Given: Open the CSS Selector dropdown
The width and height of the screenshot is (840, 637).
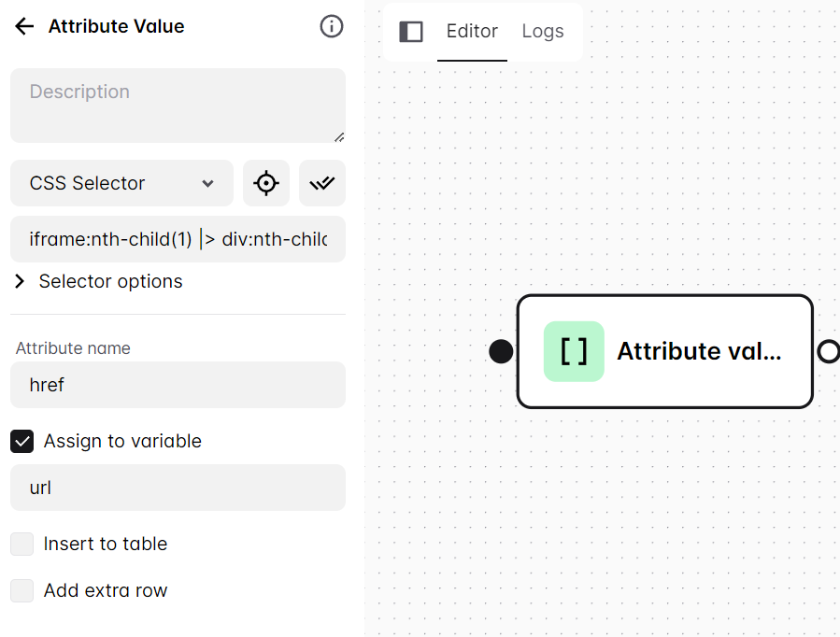Looking at the screenshot, I should [121, 183].
